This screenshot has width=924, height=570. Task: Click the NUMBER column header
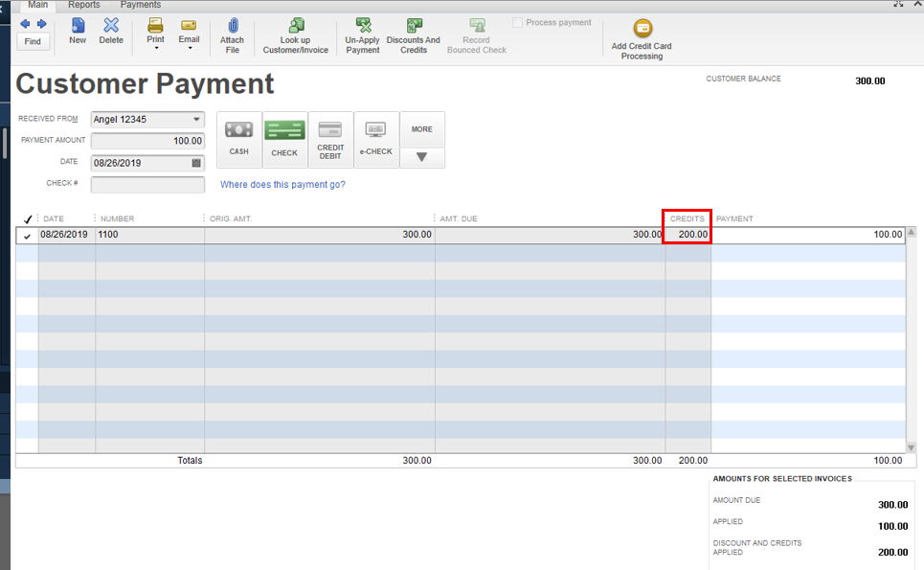point(117,218)
